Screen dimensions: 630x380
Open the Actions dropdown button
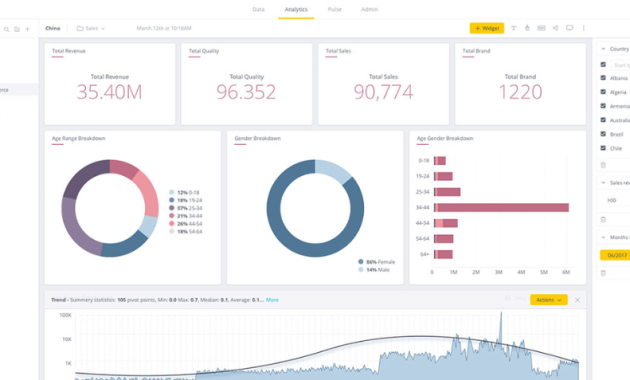point(548,300)
